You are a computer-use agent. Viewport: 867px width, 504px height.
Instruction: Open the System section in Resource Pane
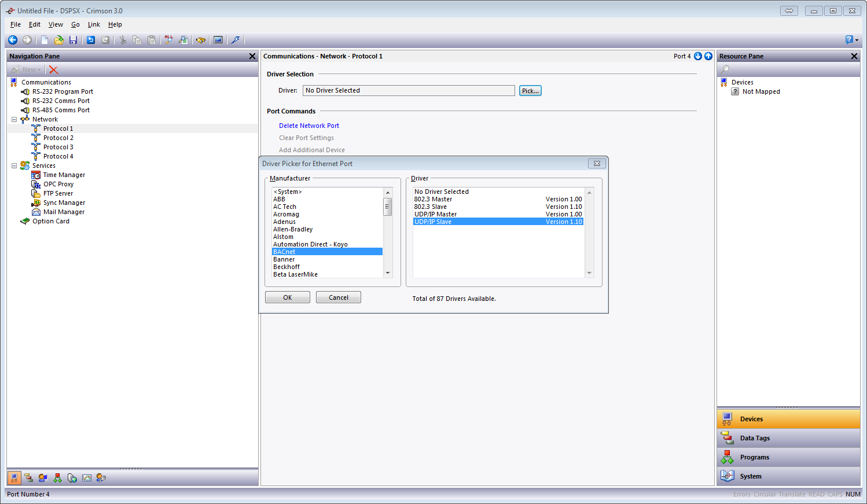click(x=788, y=476)
